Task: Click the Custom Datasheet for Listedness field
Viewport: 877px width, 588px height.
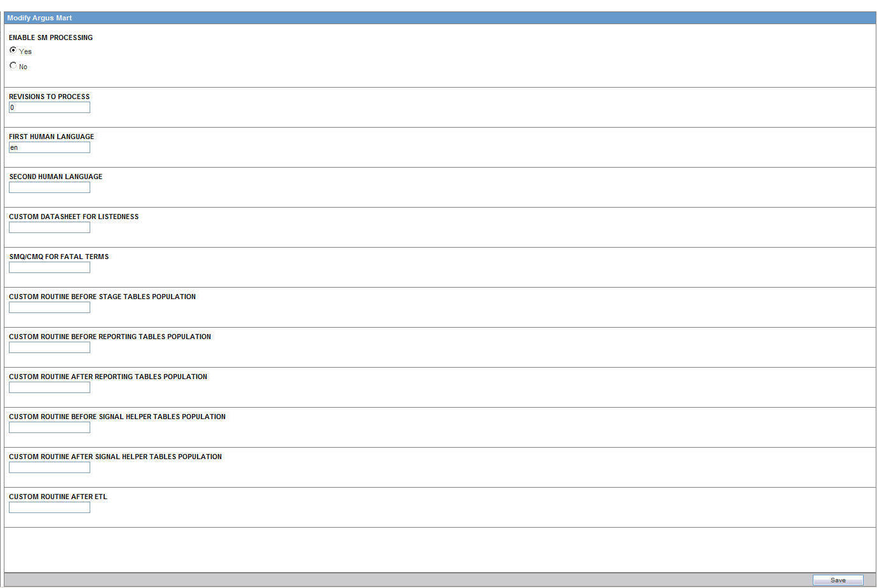Action: (x=50, y=228)
